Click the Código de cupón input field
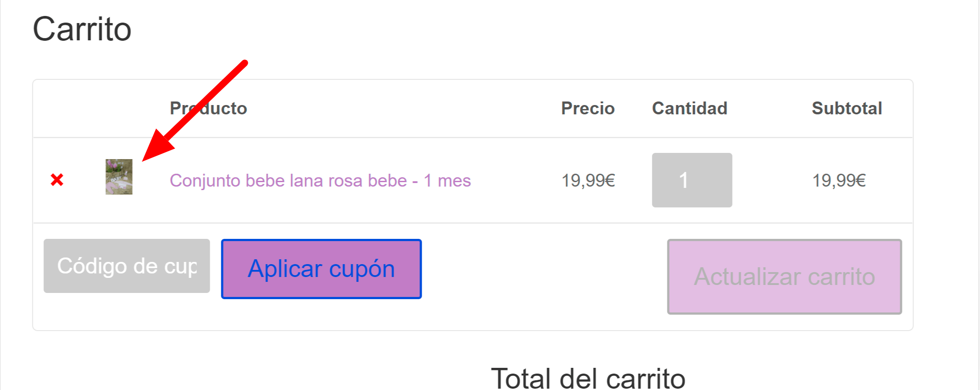980x390 pixels. point(127,266)
